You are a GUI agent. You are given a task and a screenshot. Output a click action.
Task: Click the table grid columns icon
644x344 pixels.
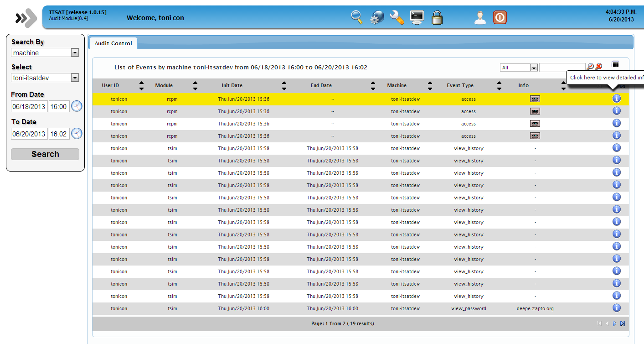pyautogui.click(x=615, y=64)
